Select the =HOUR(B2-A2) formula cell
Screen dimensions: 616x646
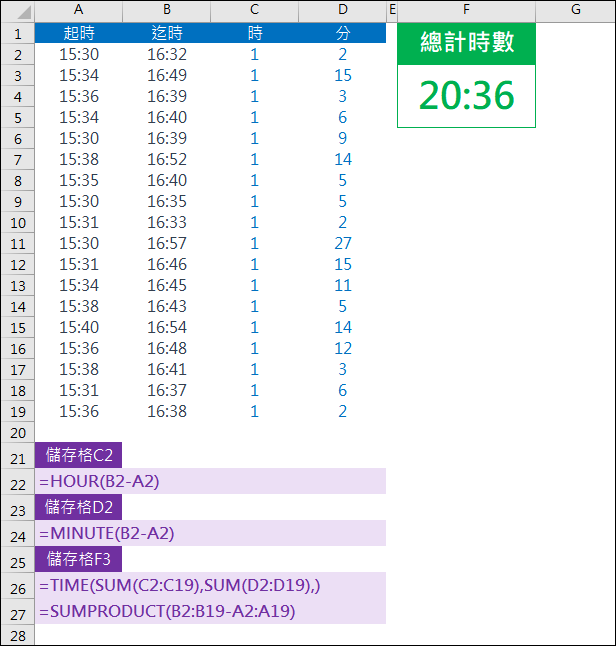210,481
